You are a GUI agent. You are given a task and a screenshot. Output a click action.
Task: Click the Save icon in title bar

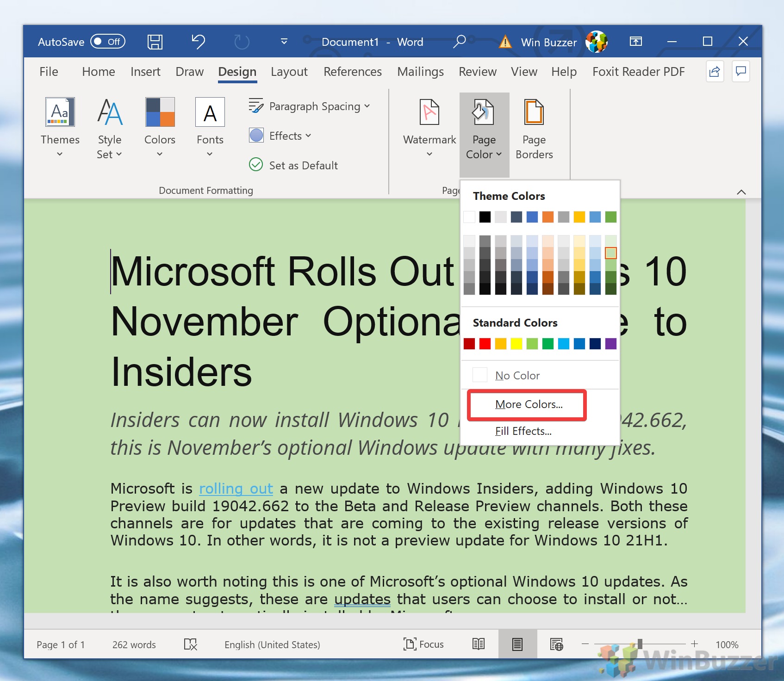pos(155,42)
